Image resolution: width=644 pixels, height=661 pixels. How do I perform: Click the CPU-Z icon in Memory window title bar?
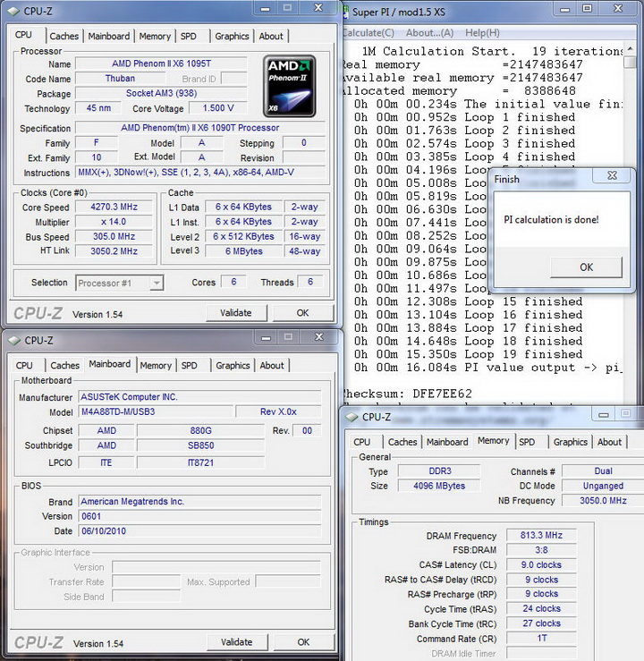pos(352,418)
